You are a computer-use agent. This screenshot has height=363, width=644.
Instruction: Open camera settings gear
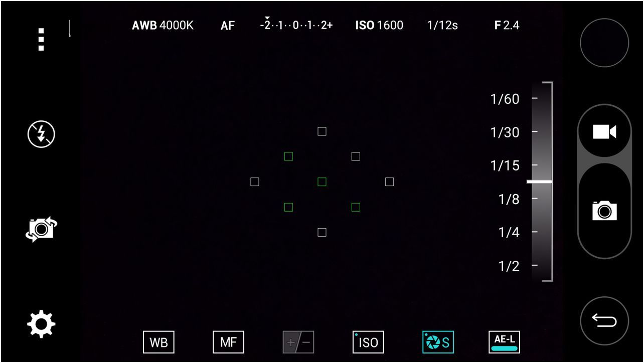[41, 324]
